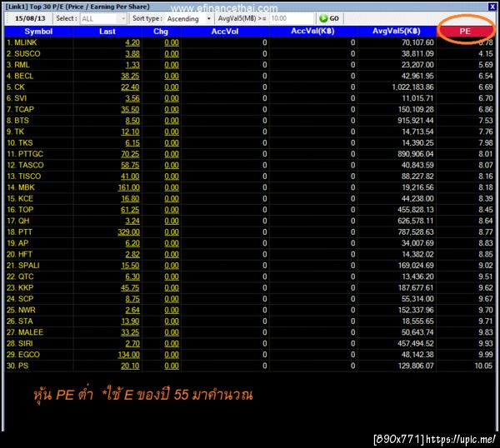Select the PTT symbol
The width and height of the screenshot is (500, 448).
(x=25, y=232)
